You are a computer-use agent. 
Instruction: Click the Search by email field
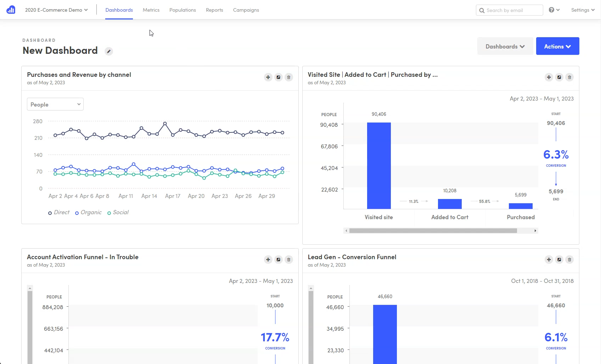point(509,10)
